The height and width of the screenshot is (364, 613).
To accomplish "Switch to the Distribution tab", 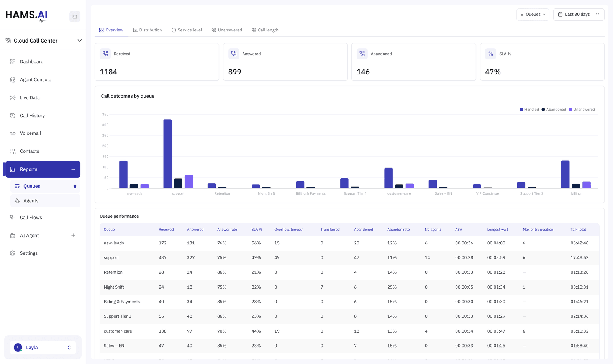I will [148, 30].
